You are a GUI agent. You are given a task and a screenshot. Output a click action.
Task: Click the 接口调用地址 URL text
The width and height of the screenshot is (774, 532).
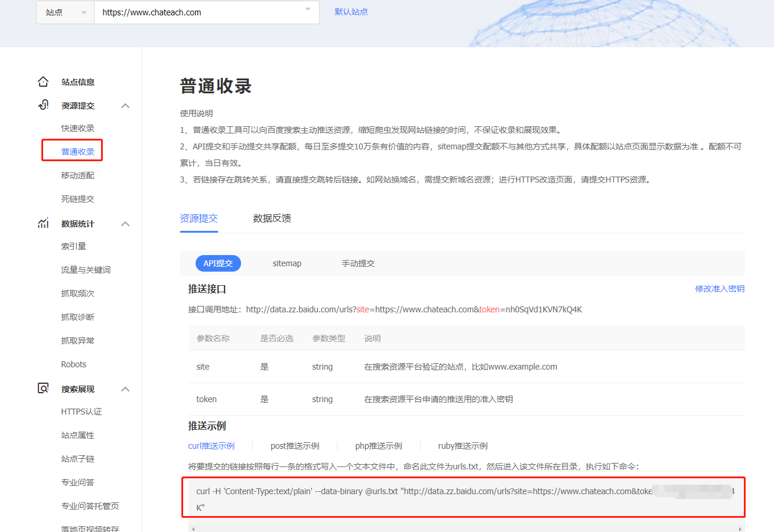[414, 309]
